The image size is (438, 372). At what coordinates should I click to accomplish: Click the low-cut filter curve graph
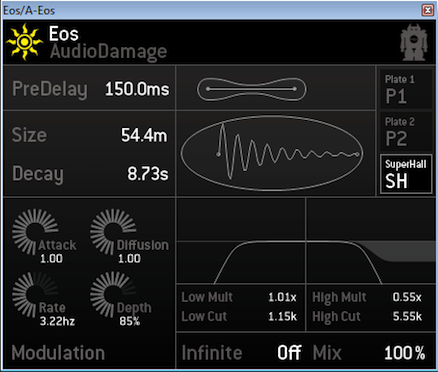click(x=241, y=241)
